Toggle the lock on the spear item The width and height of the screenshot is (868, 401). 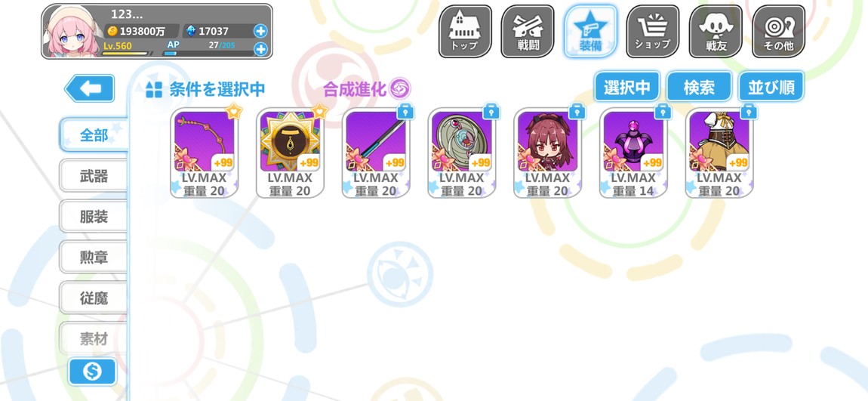[x=405, y=111]
